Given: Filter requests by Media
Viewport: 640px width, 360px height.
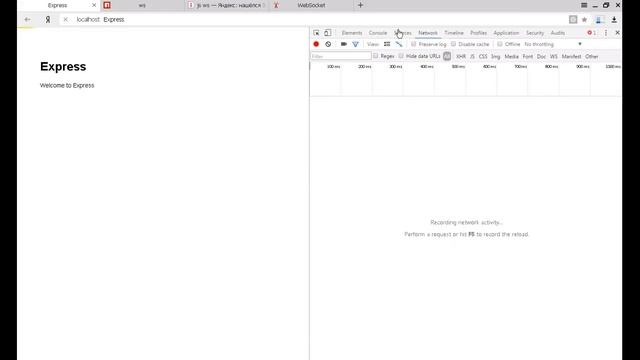Looking at the screenshot, I should [x=511, y=56].
